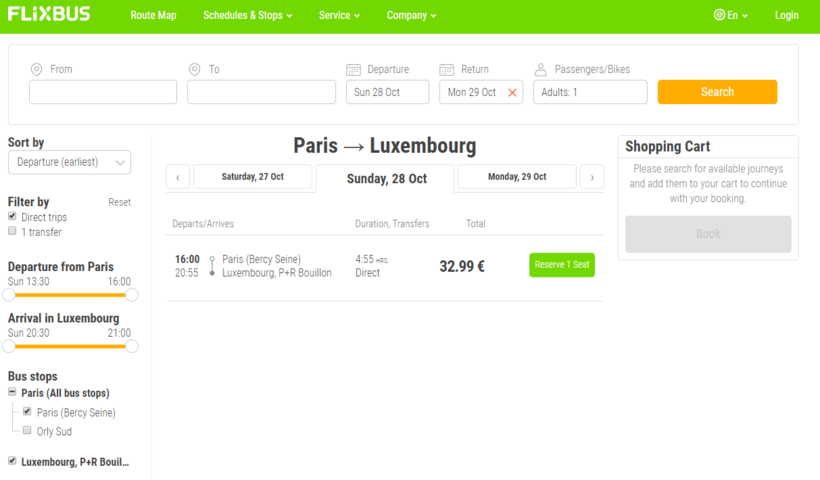The height and width of the screenshot is (480, 820).
Task: Clear the return date with red X
Action: [512, 92]
